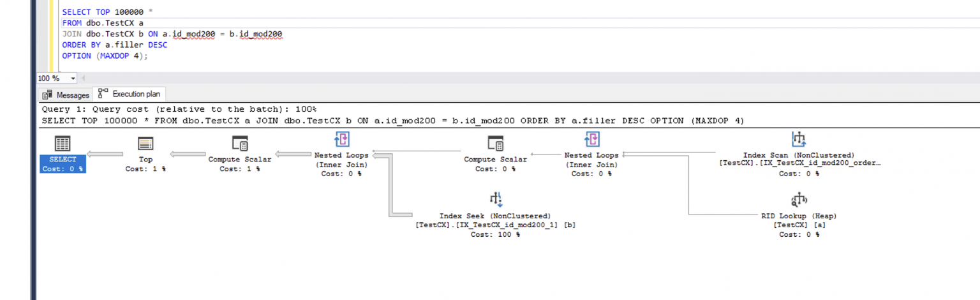Click 'ORDER BY a.filler DESC' editor line

tap(114, 45)
